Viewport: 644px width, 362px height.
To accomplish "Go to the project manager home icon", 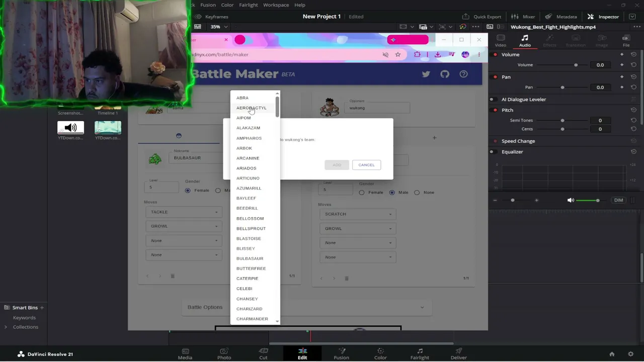I will tap(612, 354).
